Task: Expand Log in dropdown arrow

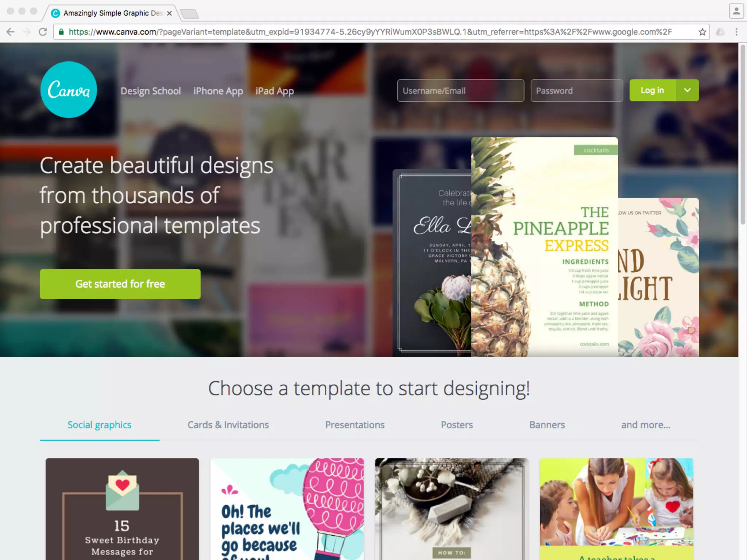Action: coord(687,90)
